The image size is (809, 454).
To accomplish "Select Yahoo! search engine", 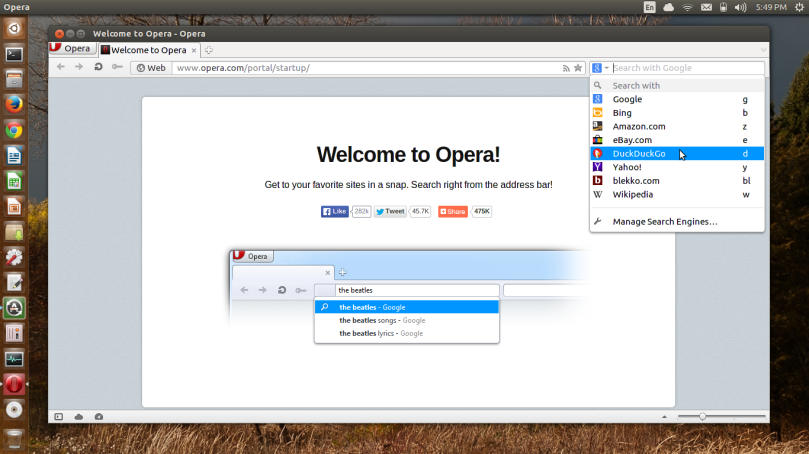I will coord(677,167).
